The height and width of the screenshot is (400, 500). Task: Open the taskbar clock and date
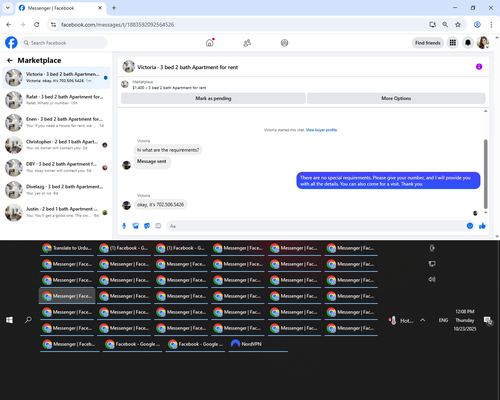coord(465,320)
